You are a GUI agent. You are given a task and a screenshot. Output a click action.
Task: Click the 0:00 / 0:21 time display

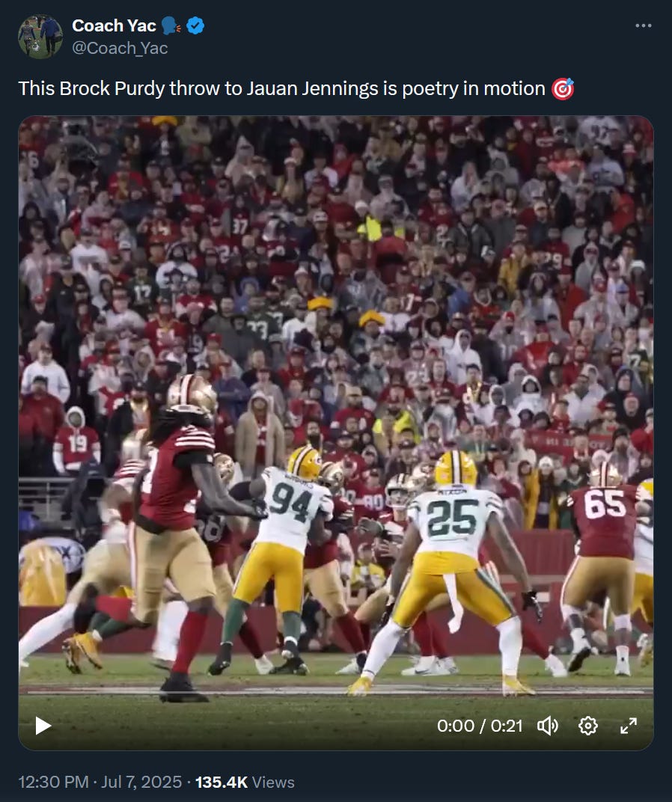coord(480,726)
